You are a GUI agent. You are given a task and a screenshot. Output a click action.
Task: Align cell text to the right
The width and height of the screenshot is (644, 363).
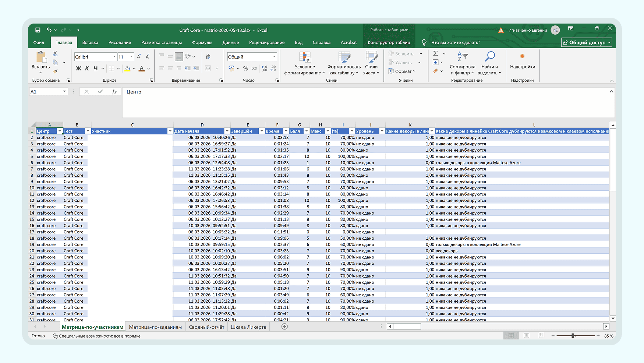click(x=179, y=68)
